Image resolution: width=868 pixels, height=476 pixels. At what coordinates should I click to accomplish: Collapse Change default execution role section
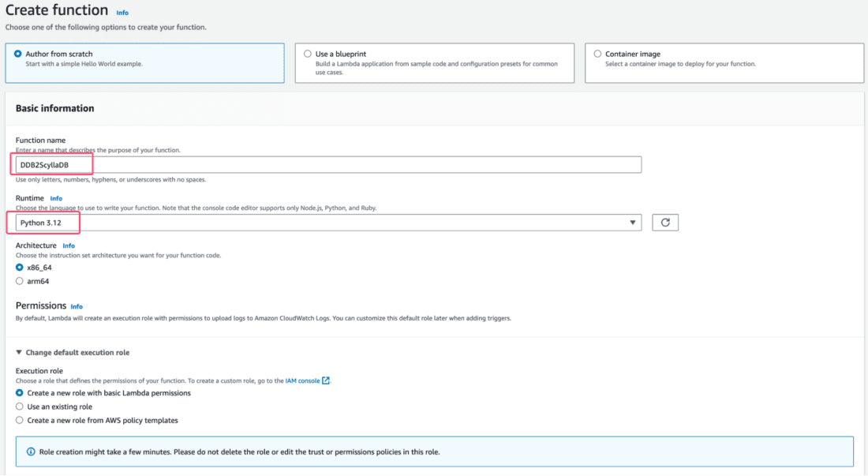tap(73, 353)
